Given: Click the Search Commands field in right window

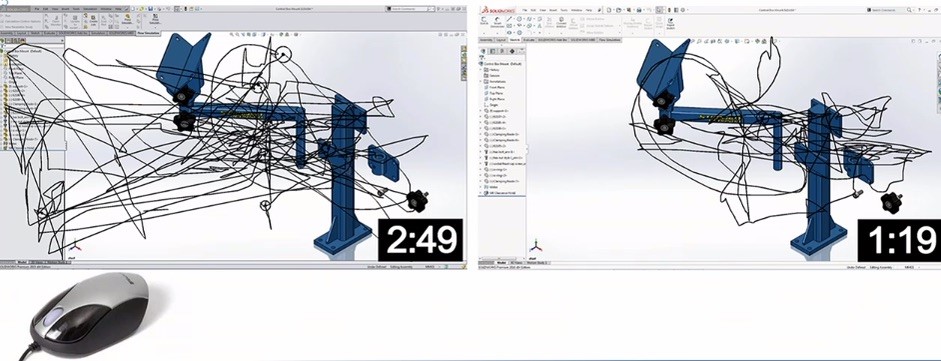Looking at the screenshot, I should point(888,10).
